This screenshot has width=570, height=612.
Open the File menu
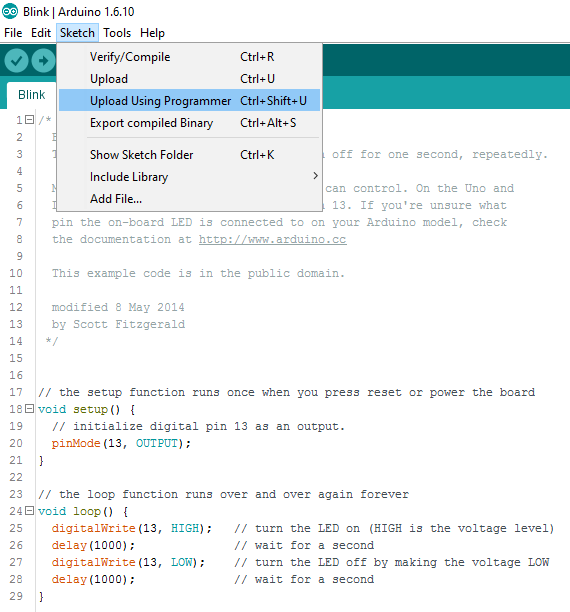(x=13, y=33)
